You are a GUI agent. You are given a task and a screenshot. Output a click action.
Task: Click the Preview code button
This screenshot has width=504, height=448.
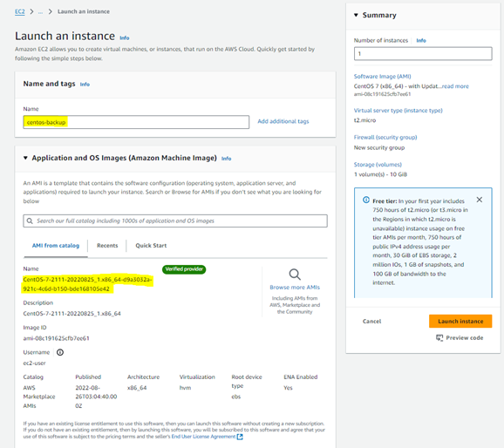(x=460, y=338)
